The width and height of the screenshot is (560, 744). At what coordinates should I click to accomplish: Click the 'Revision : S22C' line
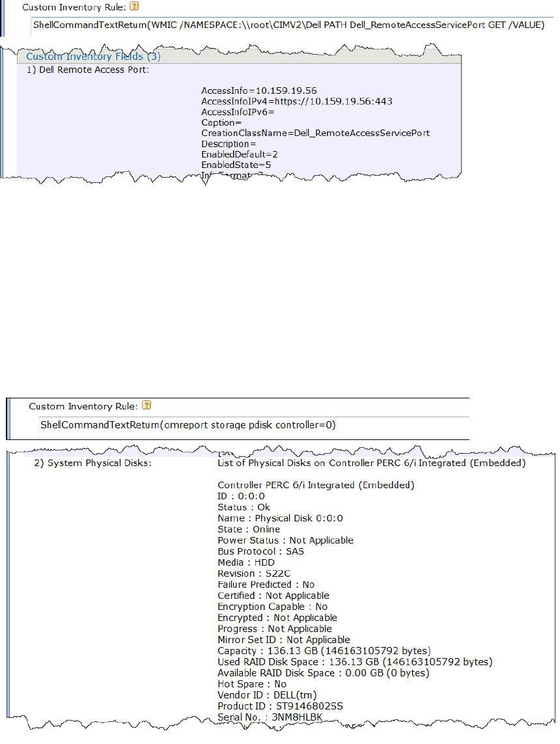254,573
